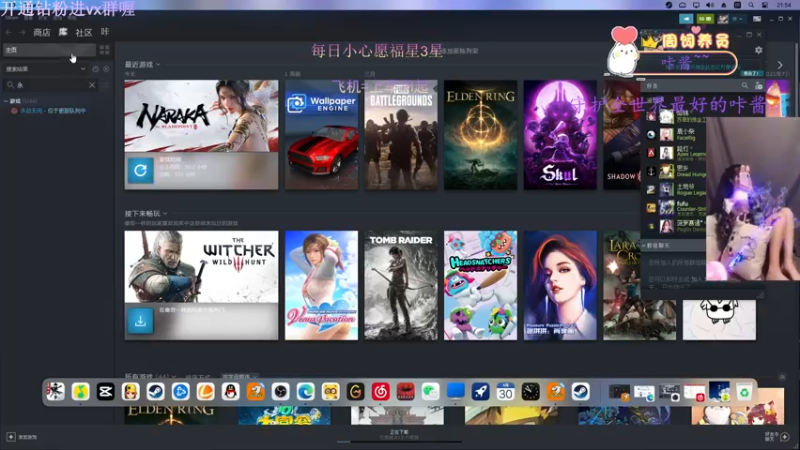The width and height of the screenshot is (800, 450).
Task: Open the Venus Vacation game cover
Action: [x=321, y=285]
